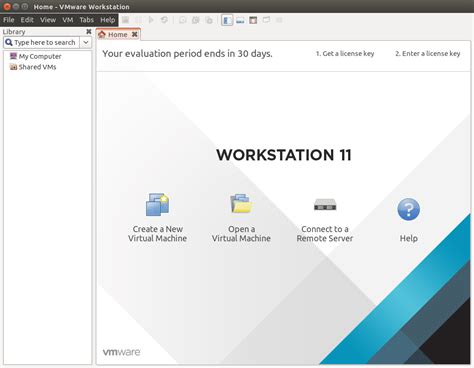The image size is (474, 368).
Task: Click the house icon on Home tab
Action: click(x=102, y=34)
